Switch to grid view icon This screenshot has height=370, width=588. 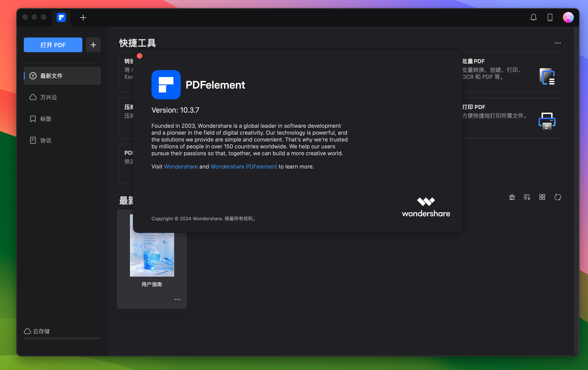(x=542, y=197)
